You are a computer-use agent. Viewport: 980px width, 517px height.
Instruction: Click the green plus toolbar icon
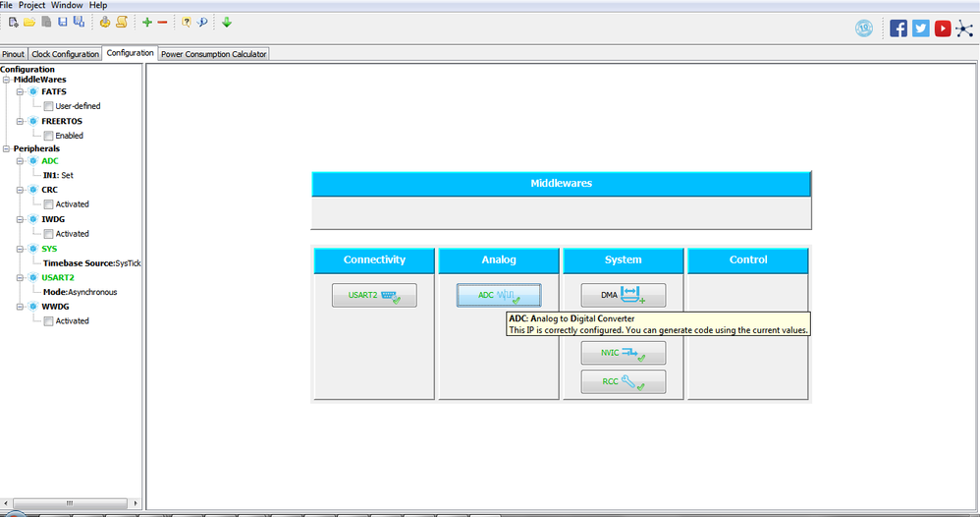(147, 23)
